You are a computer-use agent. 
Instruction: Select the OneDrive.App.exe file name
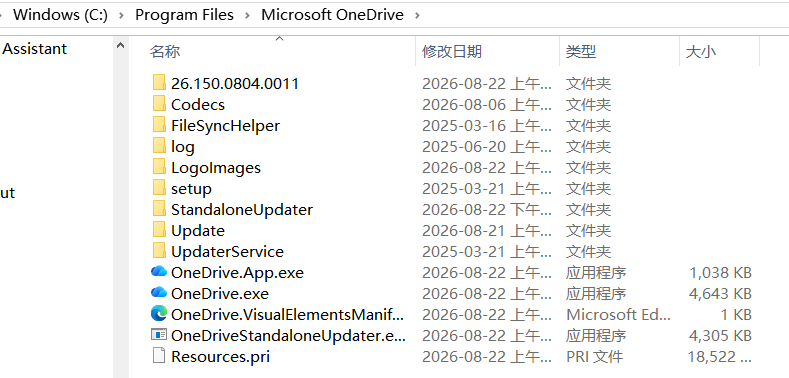pyautogui.click(x=238, y=273)
